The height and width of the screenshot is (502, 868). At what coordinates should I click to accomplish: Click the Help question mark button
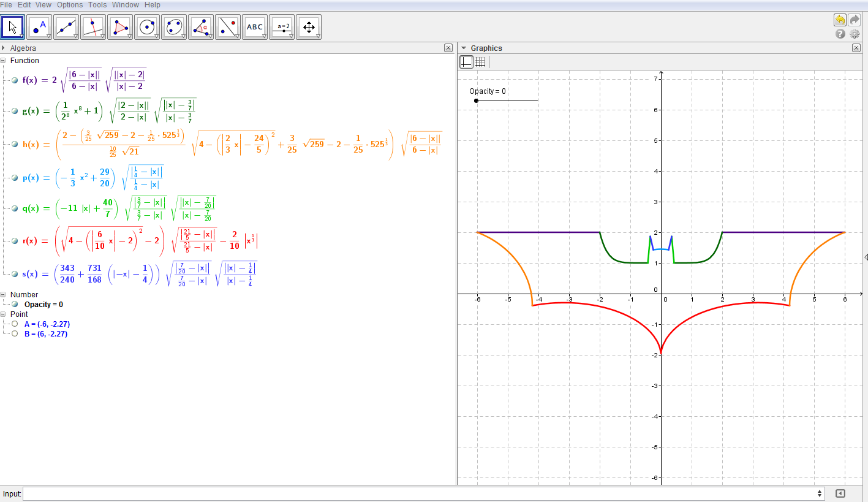[840, 34]
